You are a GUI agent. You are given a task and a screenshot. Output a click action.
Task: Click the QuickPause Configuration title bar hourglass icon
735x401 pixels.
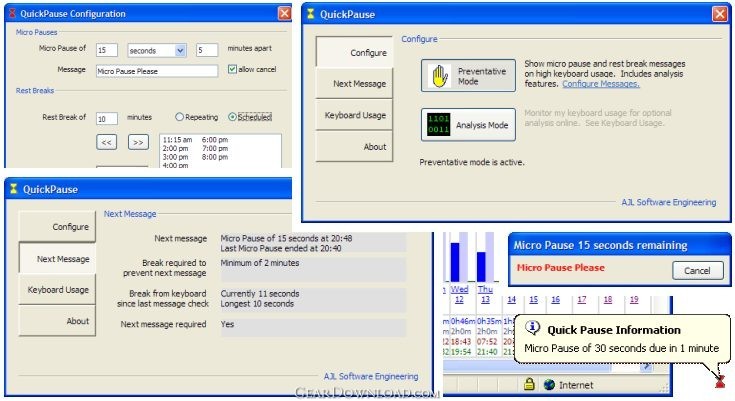click(x=12, y=13)
